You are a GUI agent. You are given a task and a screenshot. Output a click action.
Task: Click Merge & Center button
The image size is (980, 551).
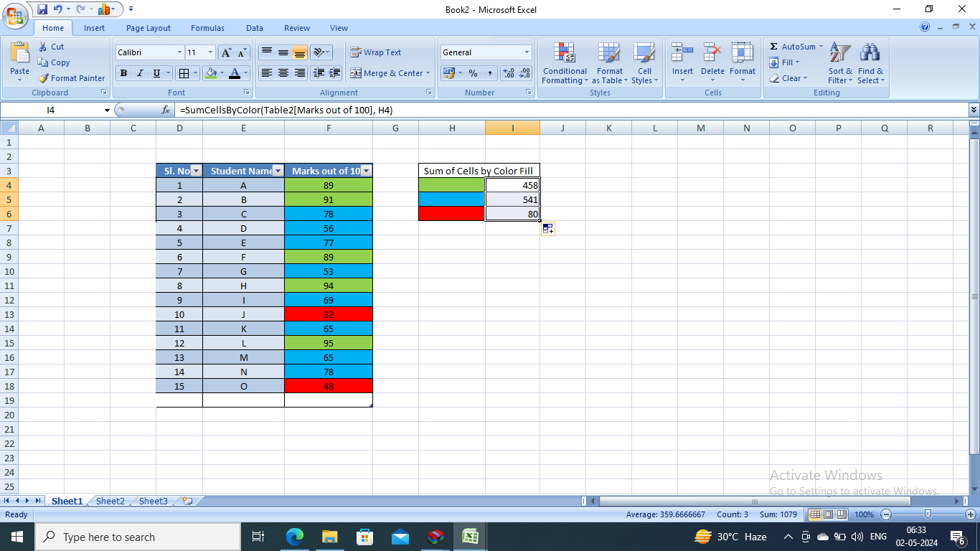tap(387, 73)
